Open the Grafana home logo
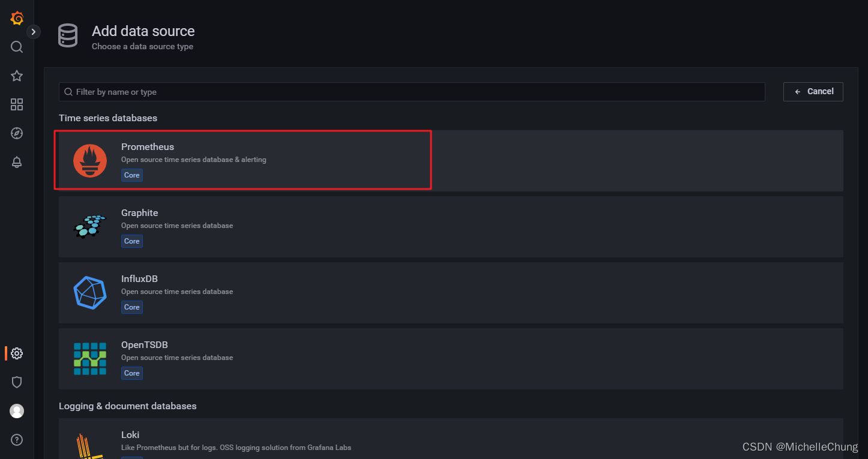Image resolution: width=868 pixels, height=459 pixels. pos(17,19)
